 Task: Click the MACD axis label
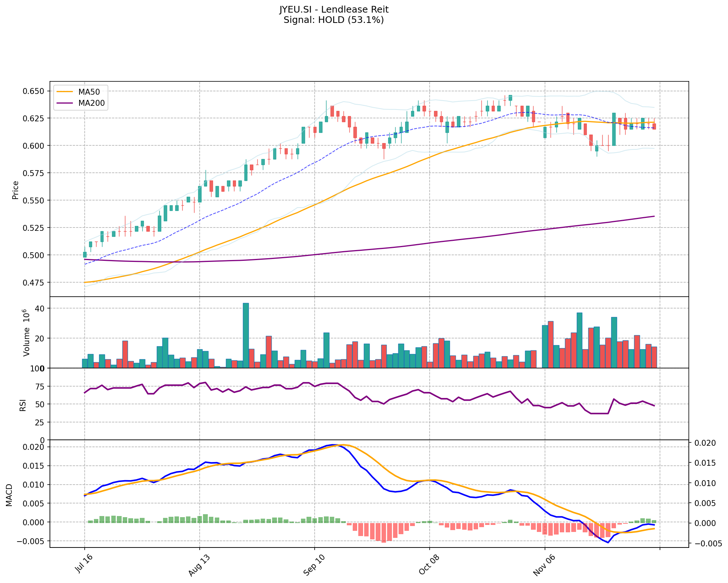(x=9, y=495)
